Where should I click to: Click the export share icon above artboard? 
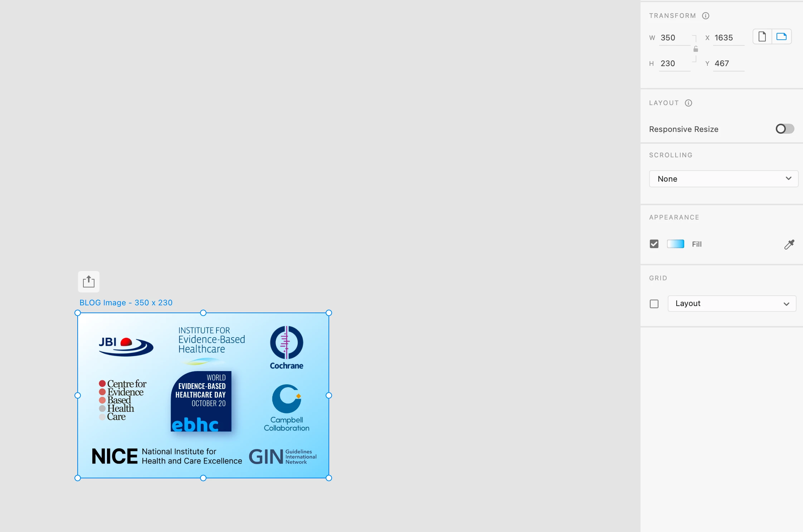pyautogui.click(x=88, y=282)
